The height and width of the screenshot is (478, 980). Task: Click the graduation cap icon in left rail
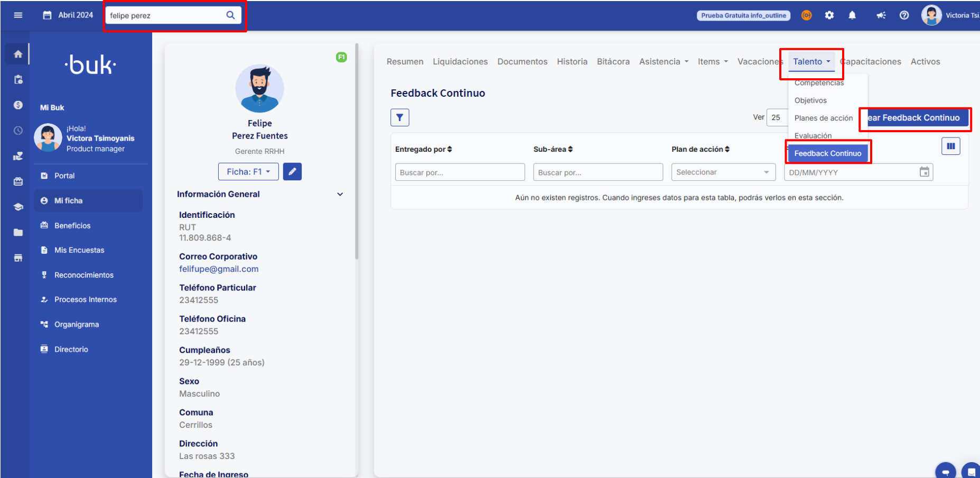click(18, 207)
